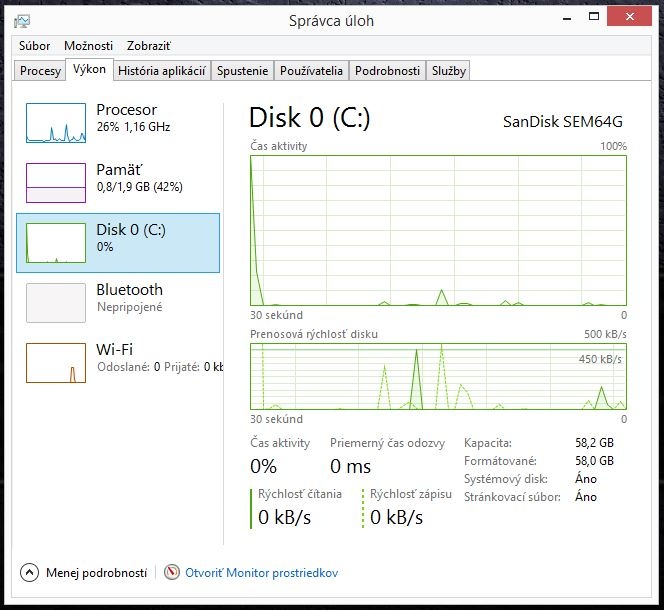Click the Rýchlosť zápisu 0 kB/s value
664x610 pixels.
[x=396, y=517]
